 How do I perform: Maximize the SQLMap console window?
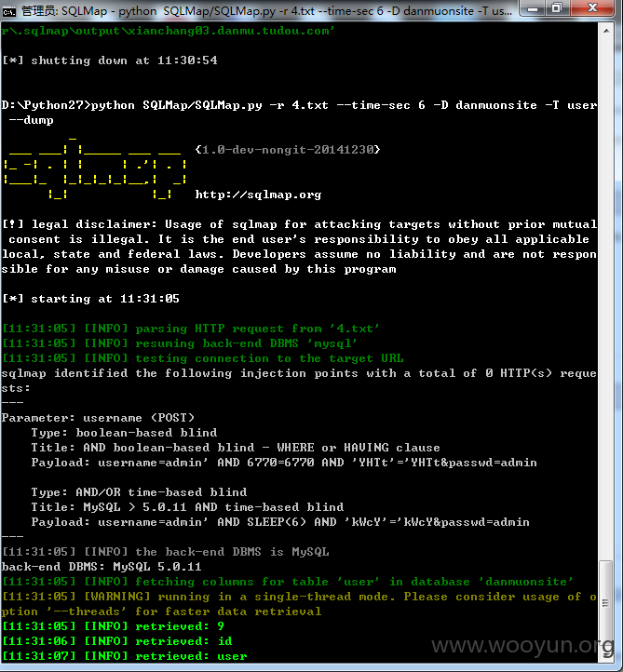557,8
